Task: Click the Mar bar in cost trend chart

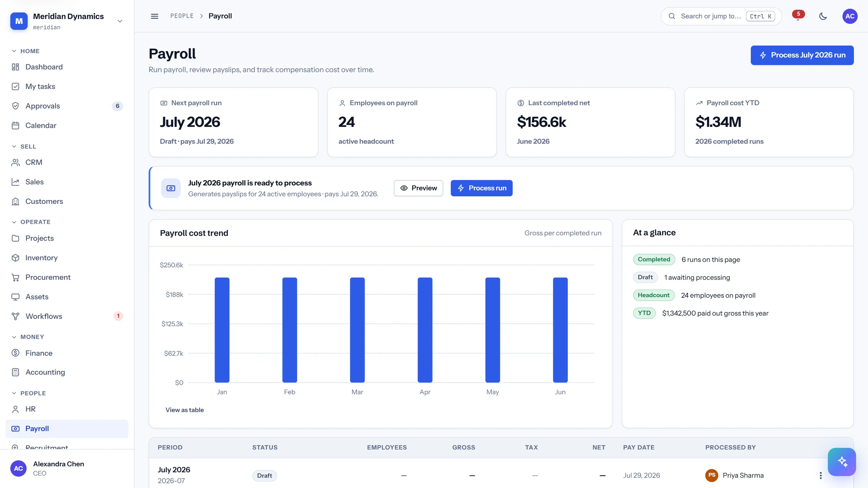Action: (x=357, y=330)
